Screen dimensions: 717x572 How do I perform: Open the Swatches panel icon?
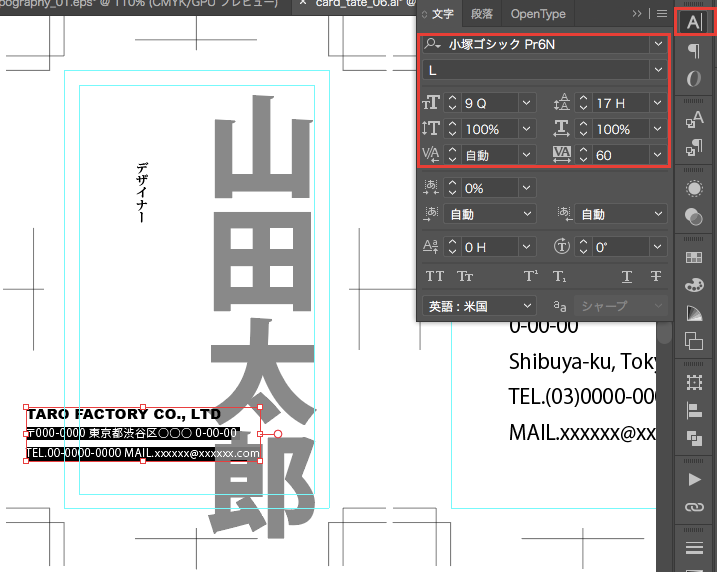click(693, 258)
